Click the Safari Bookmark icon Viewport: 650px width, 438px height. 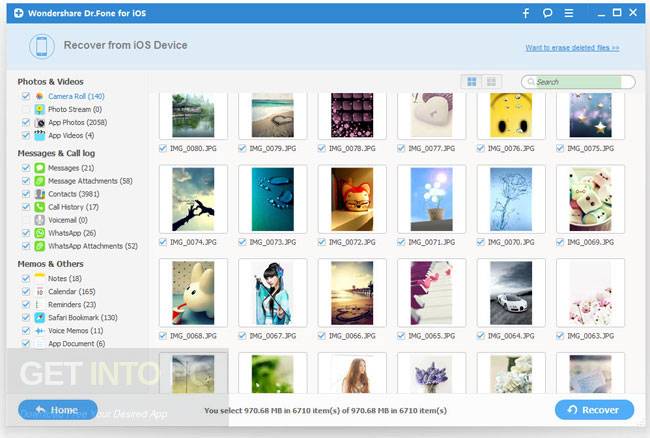pos(40,317)
